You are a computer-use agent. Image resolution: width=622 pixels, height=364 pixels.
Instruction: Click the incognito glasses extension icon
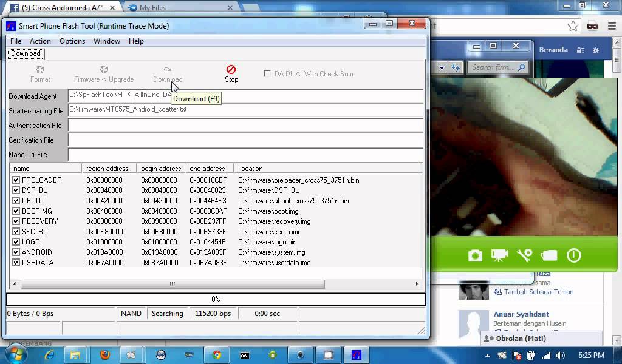[592, 26]
